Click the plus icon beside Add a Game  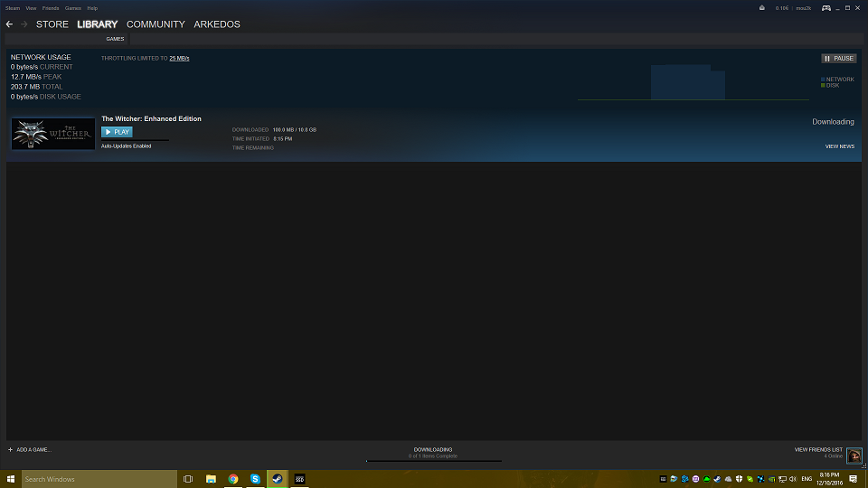coord(10,450)
